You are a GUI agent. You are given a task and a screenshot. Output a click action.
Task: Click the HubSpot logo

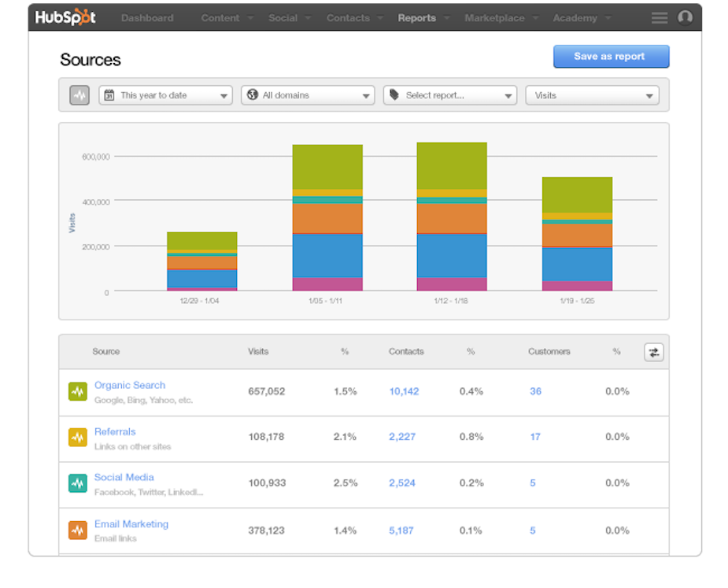pos(65,17)
